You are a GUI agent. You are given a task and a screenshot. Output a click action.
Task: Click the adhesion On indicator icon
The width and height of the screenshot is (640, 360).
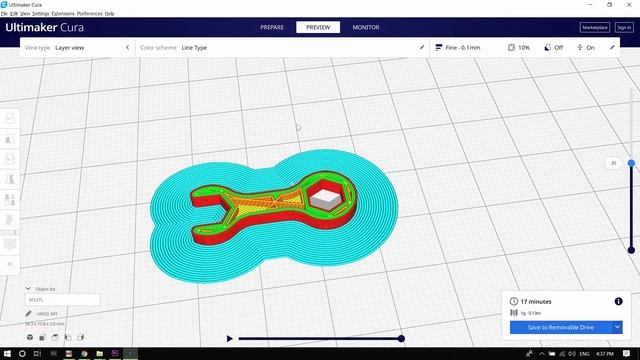pos(580,47)
